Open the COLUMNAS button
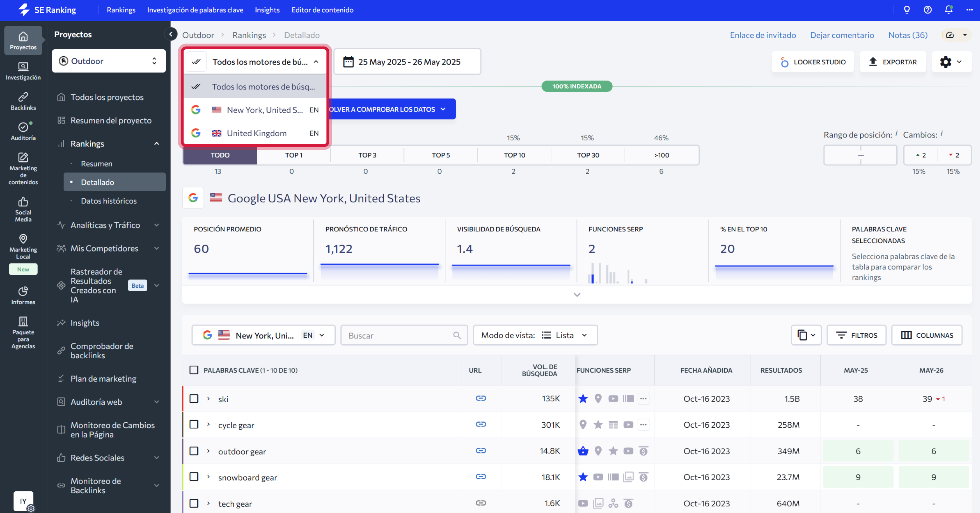This screenshot has width=980, height=513. 927,335
